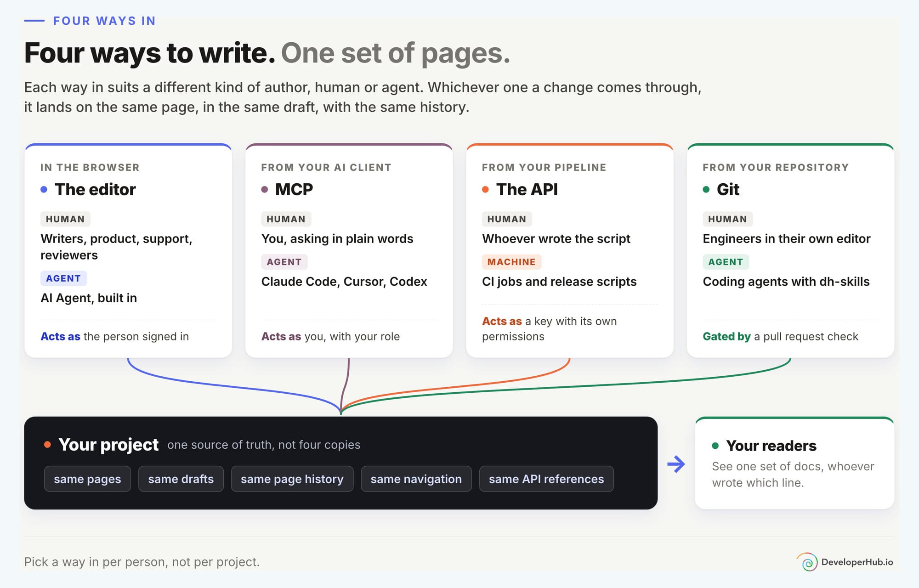
Task: Click 'Claude Code, Cursor, Codex' text
Action: coord(344,282)
